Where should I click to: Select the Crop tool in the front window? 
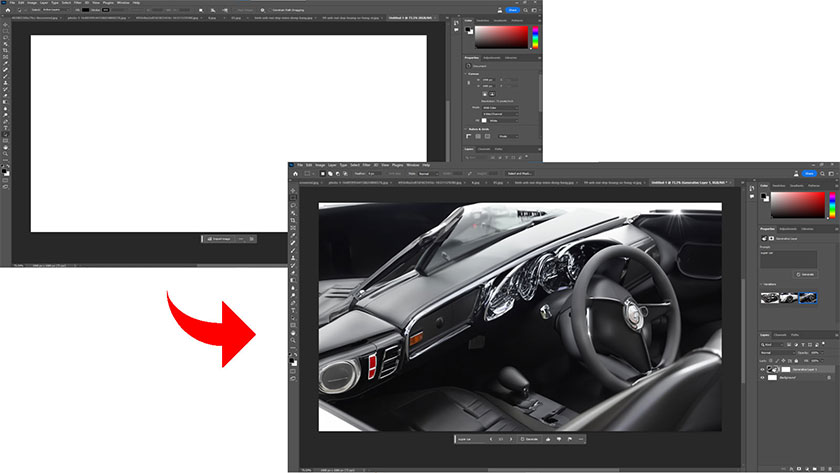coord(293,221)
